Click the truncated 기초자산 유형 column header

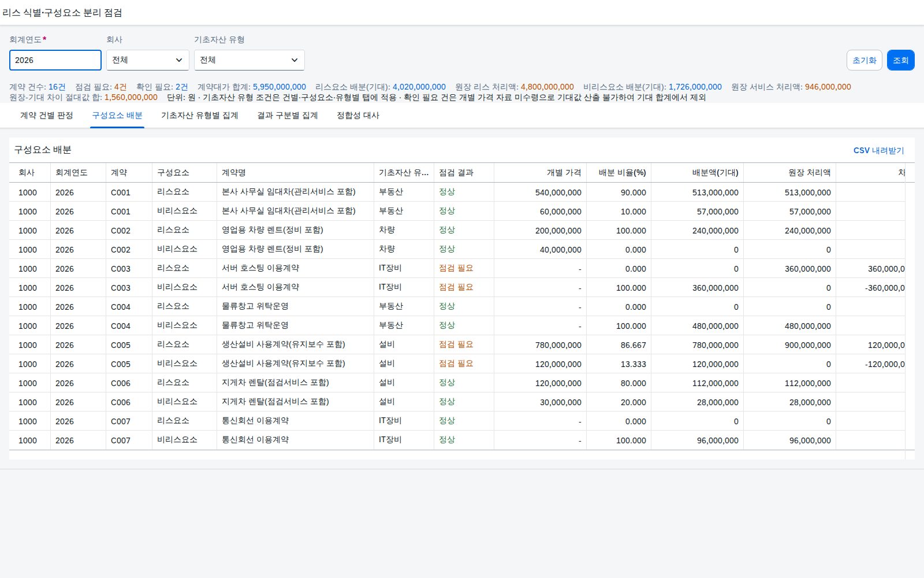point(404,172)
